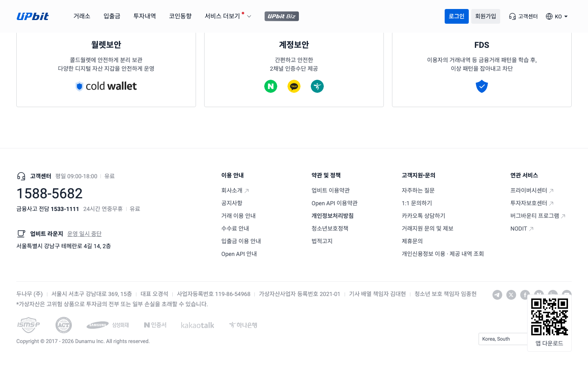Image resolution: width=588 pixels, height=368 pixels.
Task: Click the yellow KakaoTalk icon
Action: point(294,86)
